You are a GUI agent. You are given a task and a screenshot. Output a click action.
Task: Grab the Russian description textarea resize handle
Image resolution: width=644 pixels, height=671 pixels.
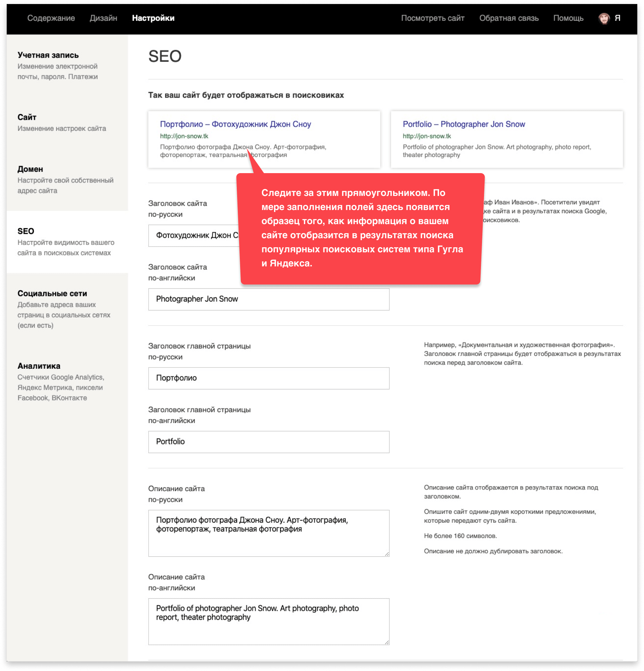point(387,554)
